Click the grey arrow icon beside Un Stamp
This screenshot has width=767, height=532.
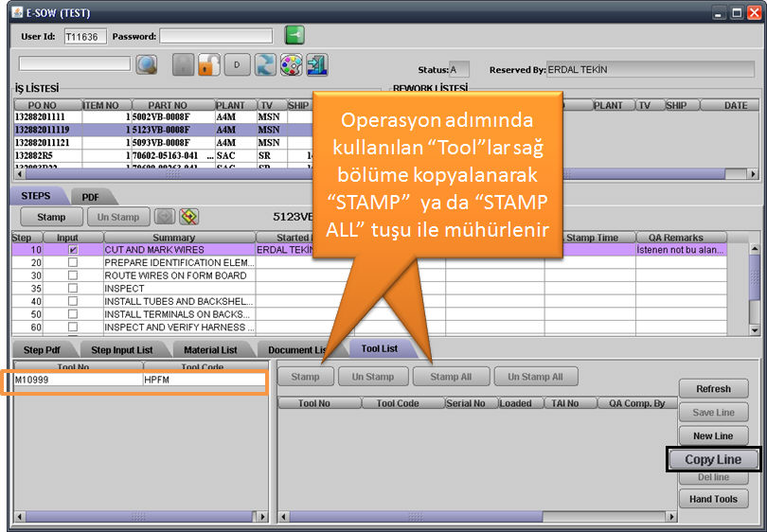pyautogui.click(x=165, y=216)
